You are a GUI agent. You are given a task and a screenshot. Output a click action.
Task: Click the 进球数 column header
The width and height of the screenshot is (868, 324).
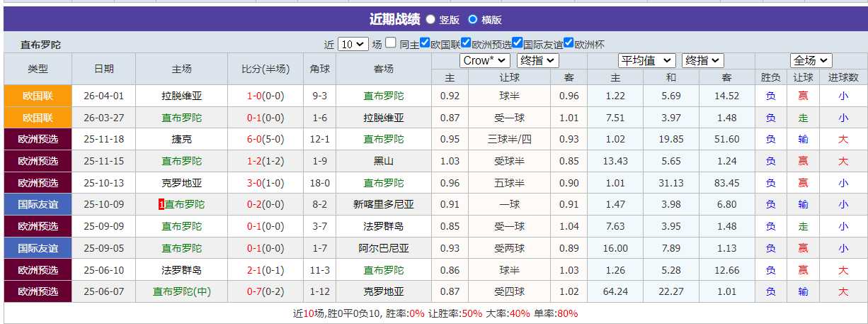(843, 77)
